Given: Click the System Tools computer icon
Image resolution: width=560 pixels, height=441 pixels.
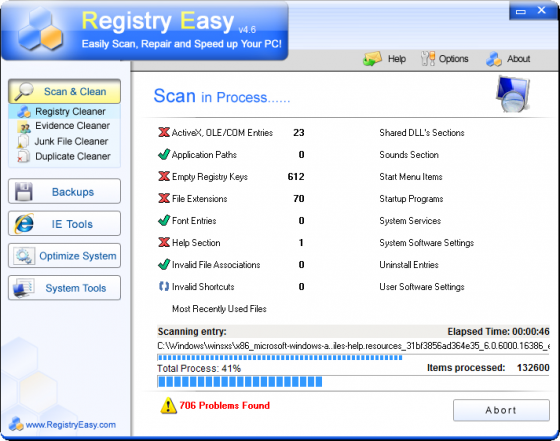Looking at the screenshot, I should click(x=24, y=288).
